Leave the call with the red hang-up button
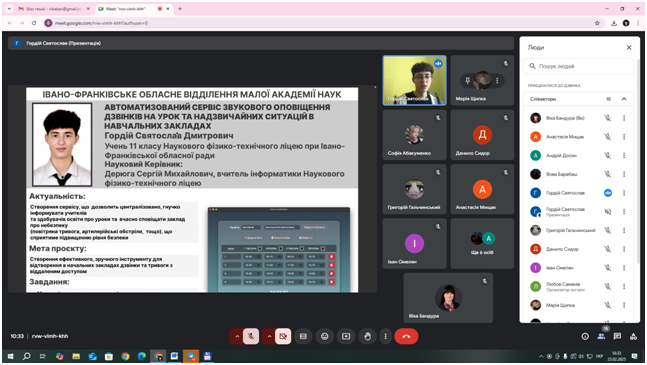Image resolution: width=647 pixels, height=365 pixels. click(x=406, y=336)
